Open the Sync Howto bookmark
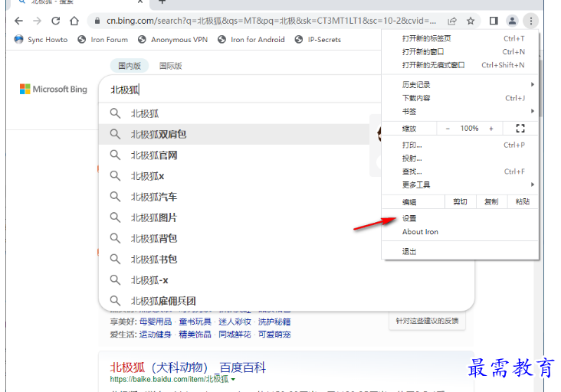The image size is (561, 392). [41, 40]
